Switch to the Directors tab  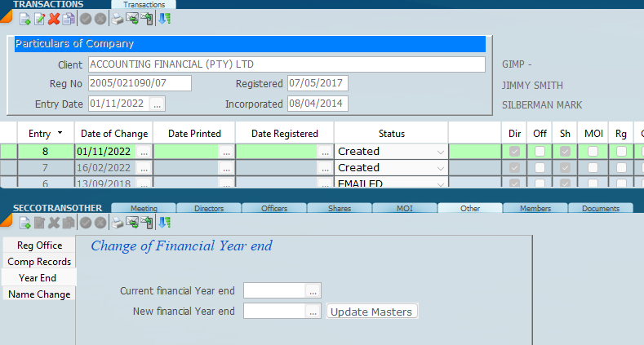(209, 209)
